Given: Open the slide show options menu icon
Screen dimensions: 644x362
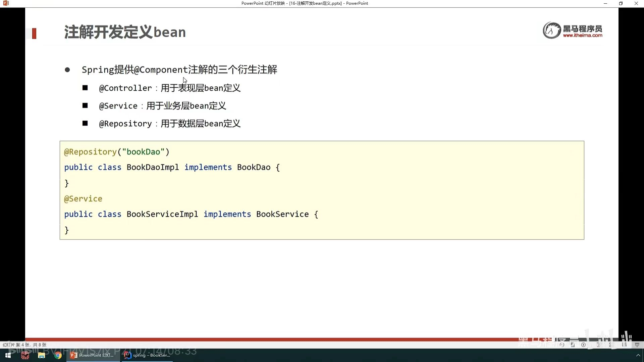Looking at the screenshot, I should (573, 345).
